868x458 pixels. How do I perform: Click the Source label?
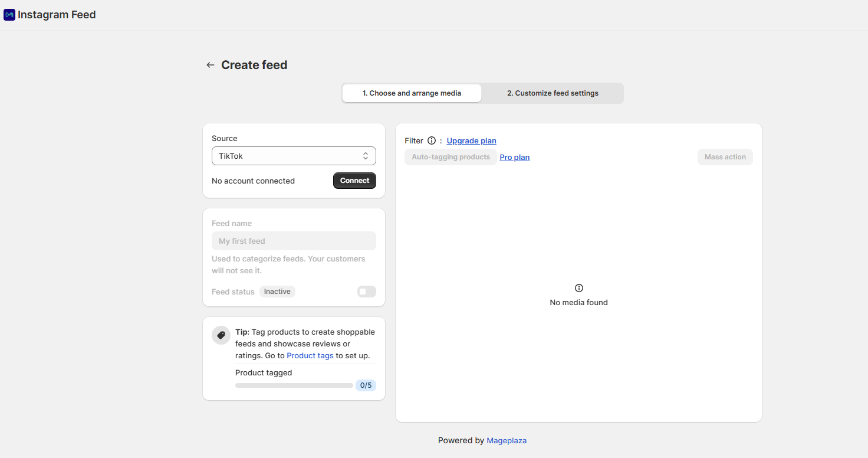point(225,138)
